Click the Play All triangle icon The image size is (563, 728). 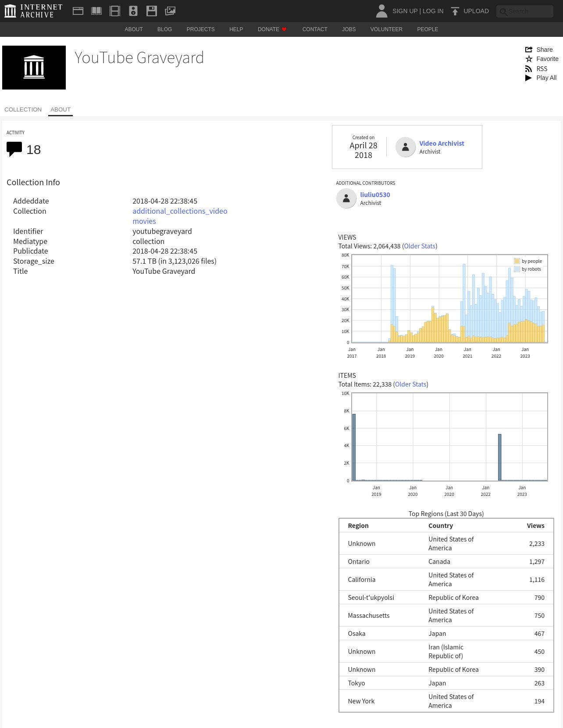click(528, 78)
